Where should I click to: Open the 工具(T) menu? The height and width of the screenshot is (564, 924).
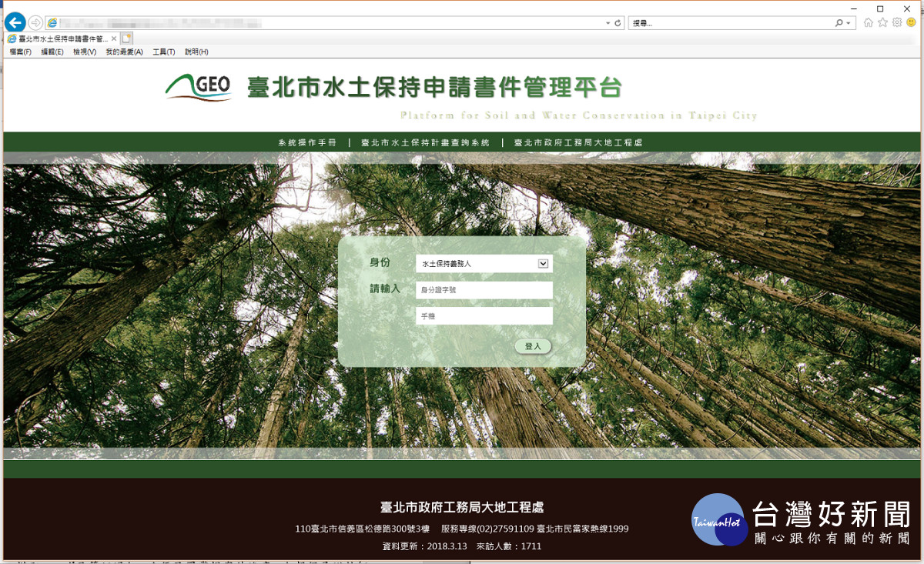163,52
